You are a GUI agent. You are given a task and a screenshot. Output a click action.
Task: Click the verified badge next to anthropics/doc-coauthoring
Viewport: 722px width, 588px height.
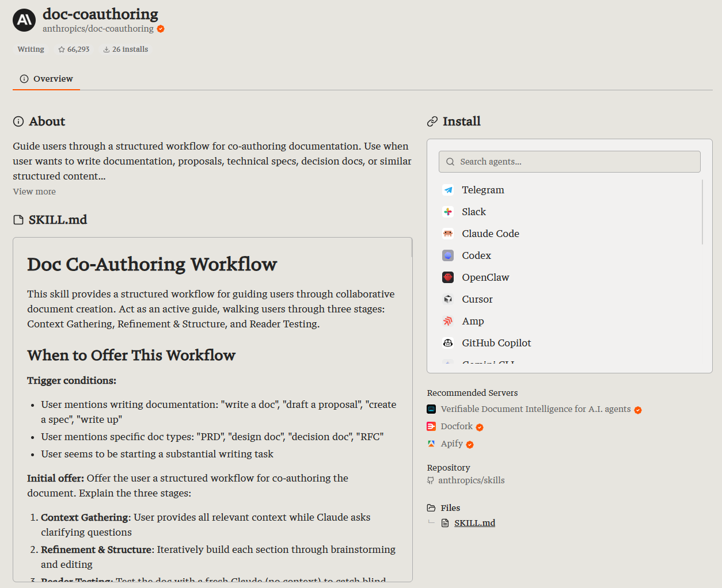161,29
